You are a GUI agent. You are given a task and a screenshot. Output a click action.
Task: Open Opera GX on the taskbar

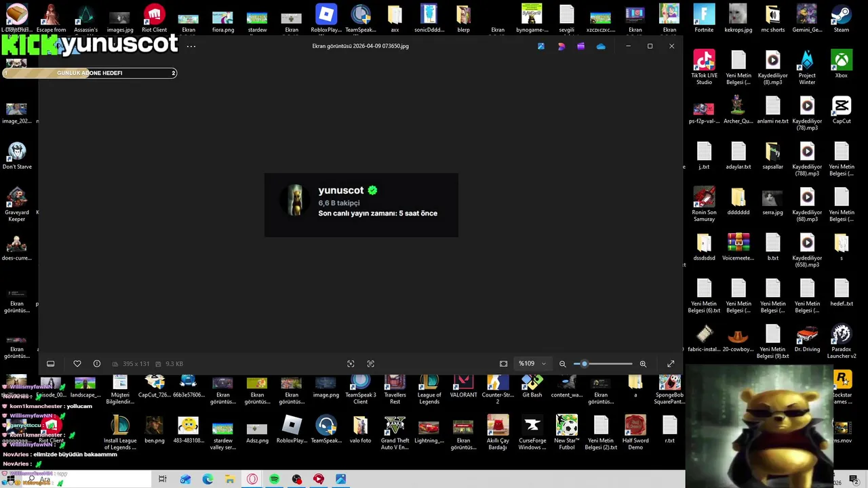click(x=252, y=479)
